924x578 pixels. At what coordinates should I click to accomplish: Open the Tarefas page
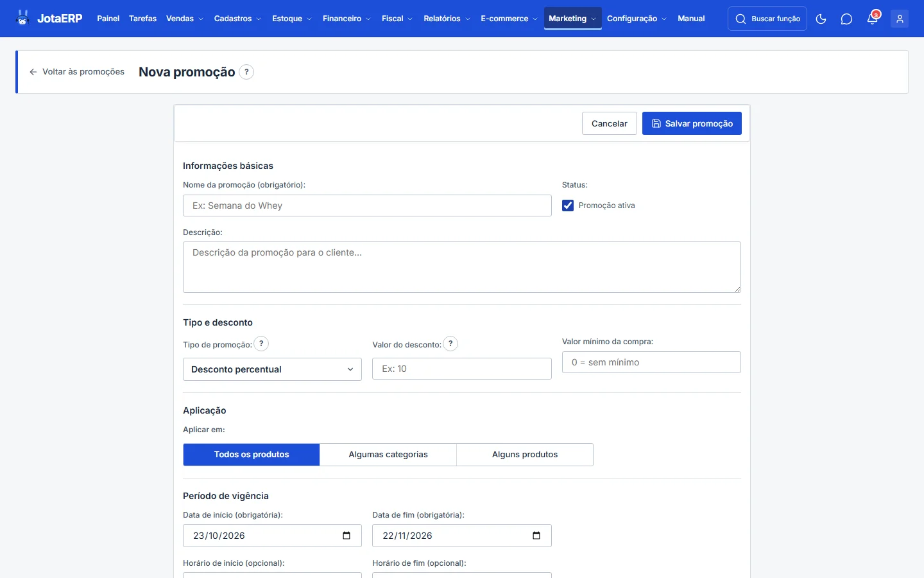[142, 19]
